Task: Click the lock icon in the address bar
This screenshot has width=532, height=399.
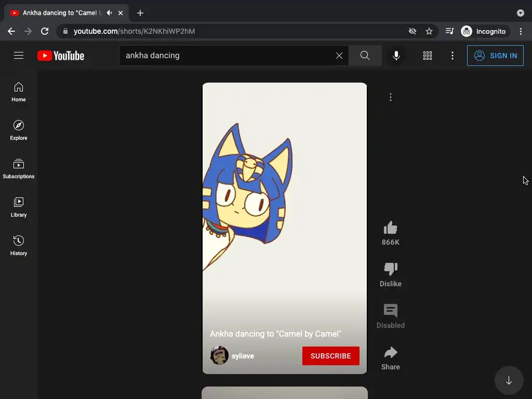Action: pos(65,31)
